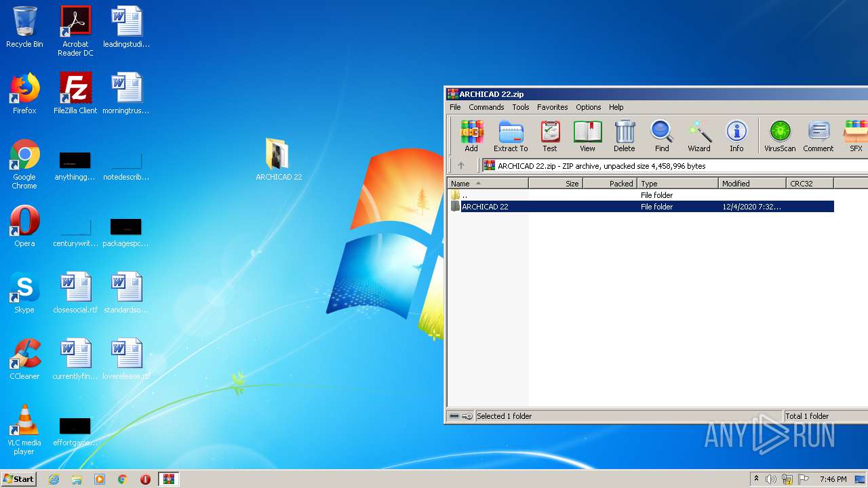Click the Find toolbar icon

point(662,136)
